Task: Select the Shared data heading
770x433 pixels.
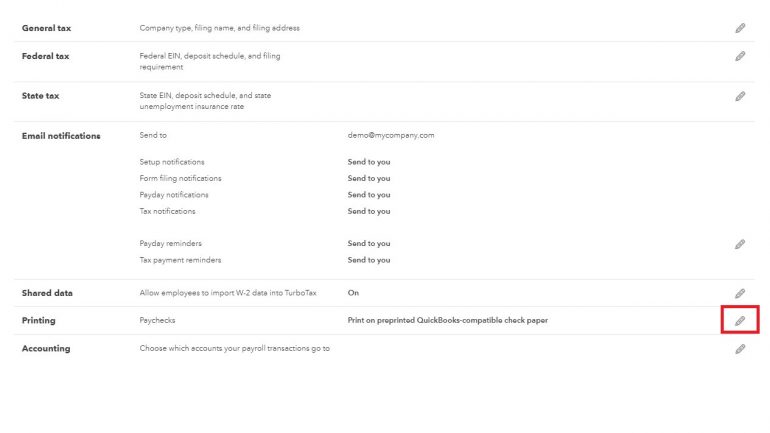Action: tap(47, 293)
